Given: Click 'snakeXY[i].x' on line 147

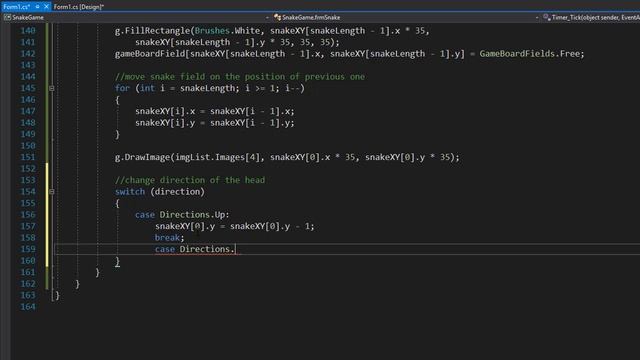Looking at the screenshot, I should pyautogui.click(x=165, y=111).
